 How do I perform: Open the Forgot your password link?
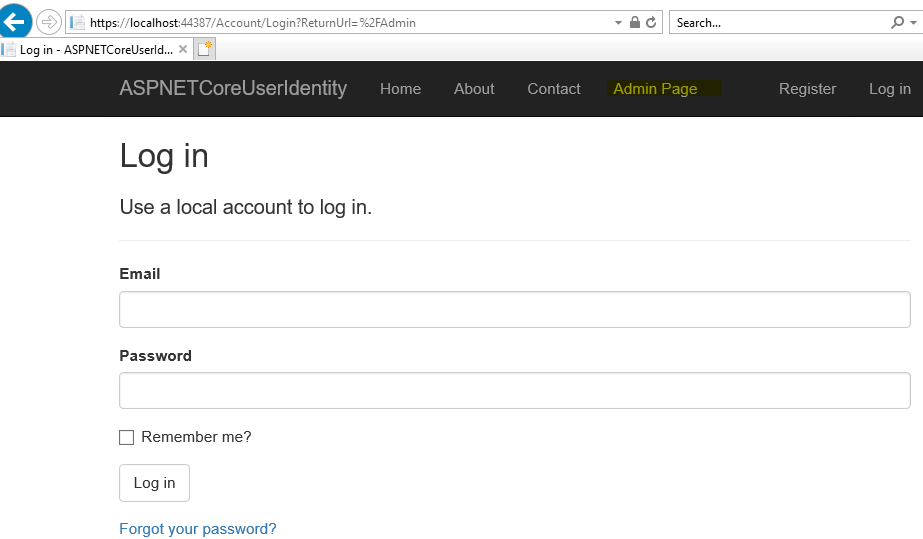point(198,529)
